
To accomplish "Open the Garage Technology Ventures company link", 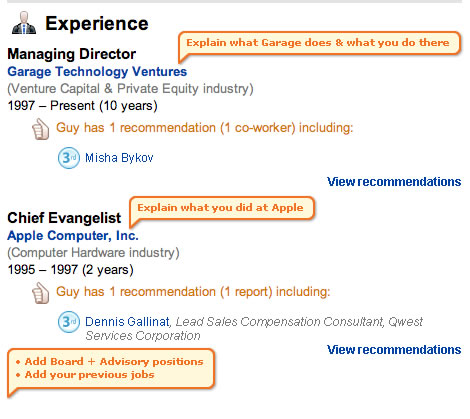I will 97,72.
